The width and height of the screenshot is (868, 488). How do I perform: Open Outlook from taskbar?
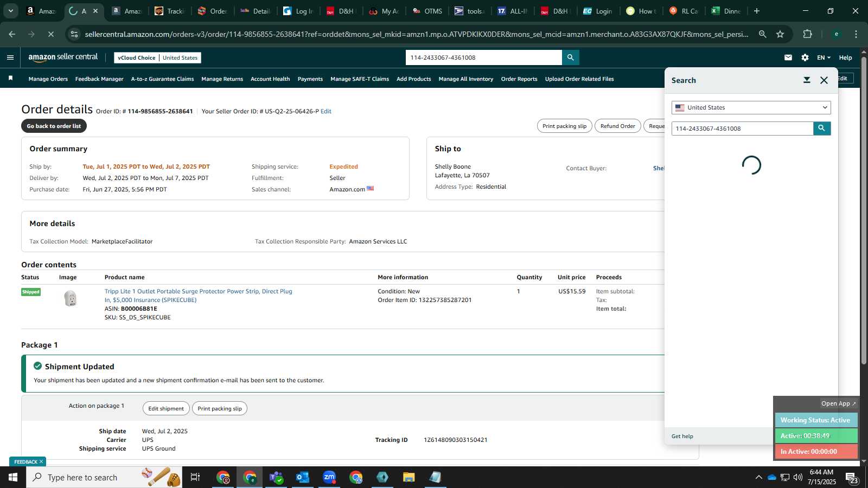(303, 477)
